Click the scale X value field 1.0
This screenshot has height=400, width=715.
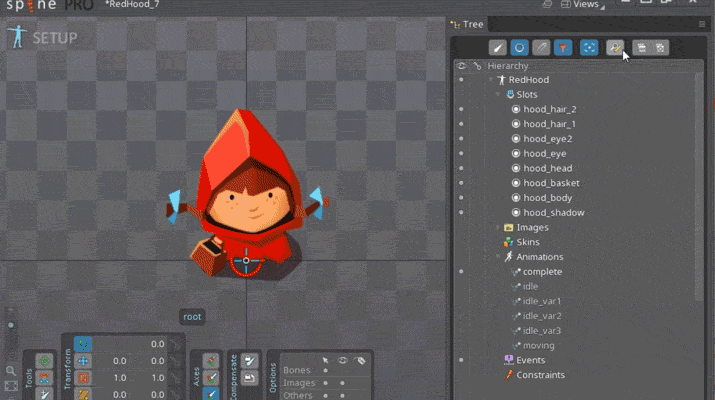pos(119,378)
